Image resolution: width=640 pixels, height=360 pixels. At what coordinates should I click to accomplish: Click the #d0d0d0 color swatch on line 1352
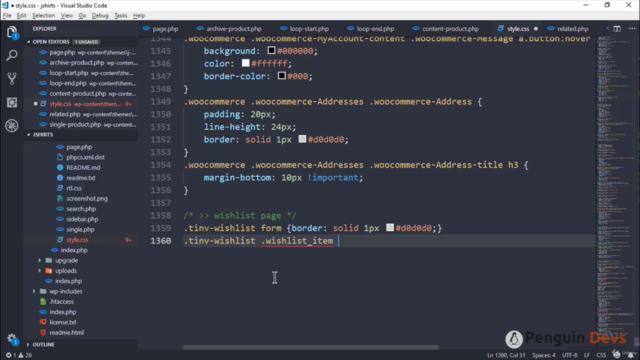coord(302,139)
